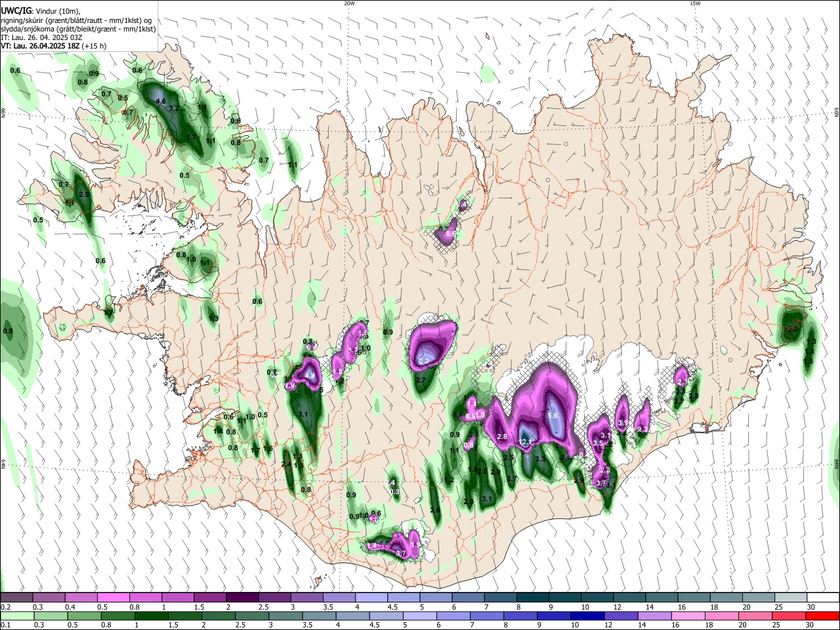Click the "5.6" precipitation value on the map
This screenshot has height=630, width=840.
(553, 415)
